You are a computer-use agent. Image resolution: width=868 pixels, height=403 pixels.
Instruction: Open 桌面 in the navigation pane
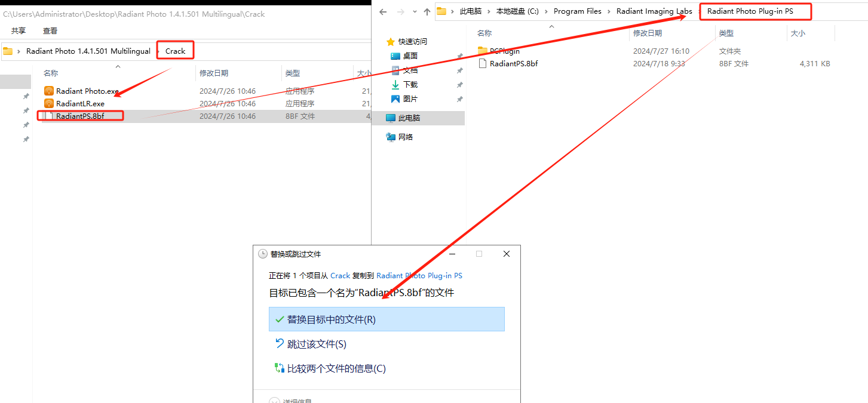(x=410, y=56)
